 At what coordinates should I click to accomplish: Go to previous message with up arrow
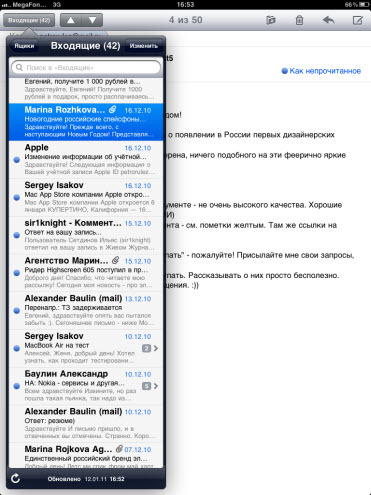71,20
